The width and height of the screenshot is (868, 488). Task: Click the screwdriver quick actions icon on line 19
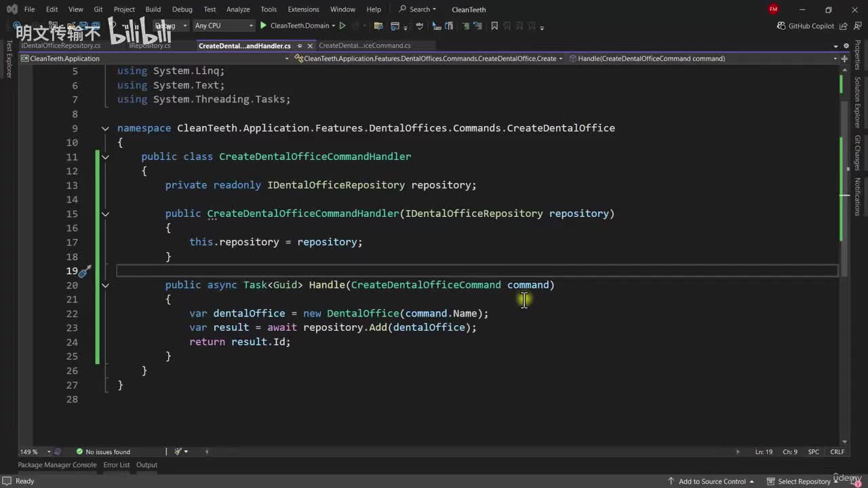84,271
